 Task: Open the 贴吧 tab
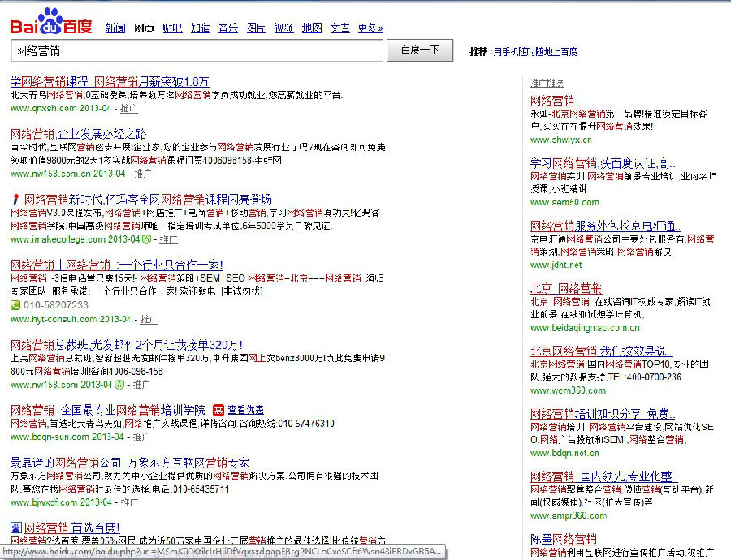point(172,28)
